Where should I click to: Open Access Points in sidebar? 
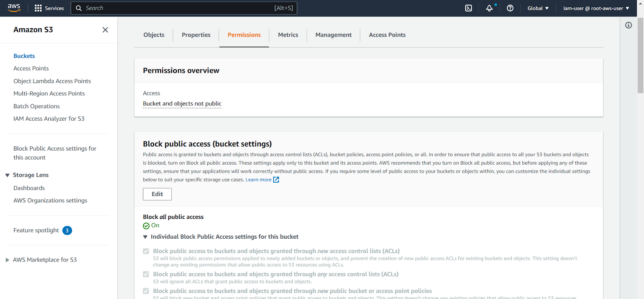[x=31, y=68]
